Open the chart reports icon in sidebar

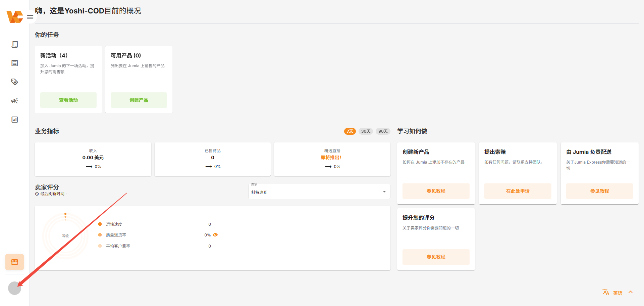pos(14,120)
